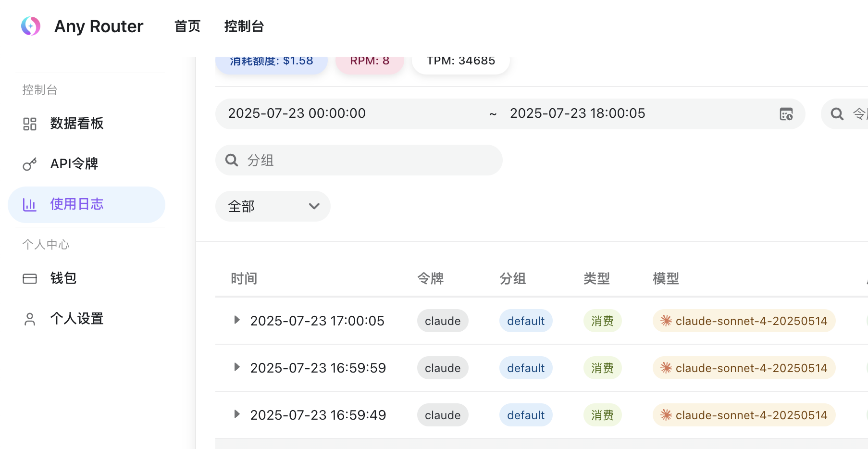This screenshot has width=868, height=449.
Task: Go to 首页 in top navigation
Action: (x=187, y=26)
